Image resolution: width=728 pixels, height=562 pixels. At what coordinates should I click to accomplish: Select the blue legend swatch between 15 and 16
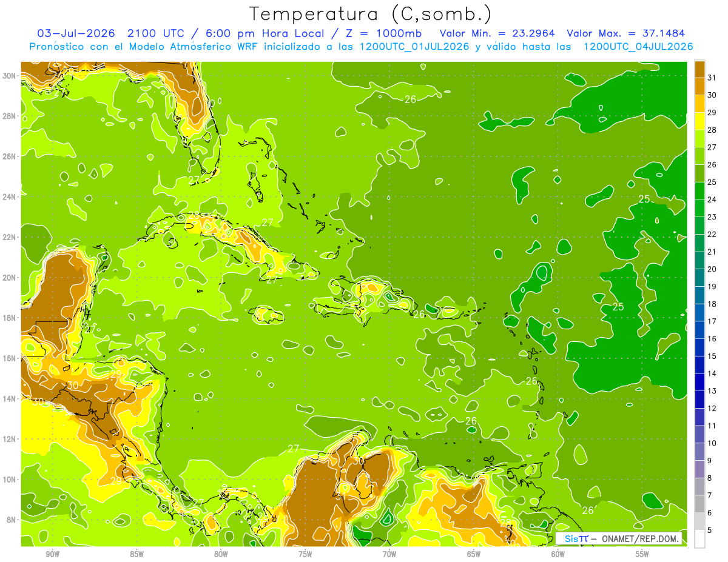[699, 347]
